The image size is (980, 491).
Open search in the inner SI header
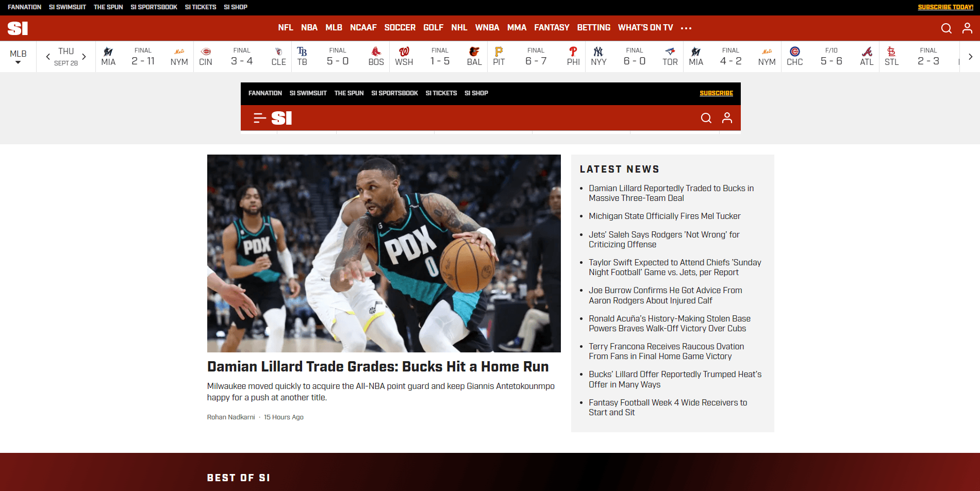coord(706,118)
